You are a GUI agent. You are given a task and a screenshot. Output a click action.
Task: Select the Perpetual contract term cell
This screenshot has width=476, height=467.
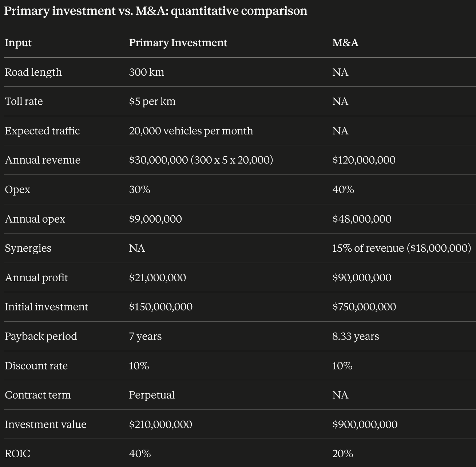tap(152, 395)
